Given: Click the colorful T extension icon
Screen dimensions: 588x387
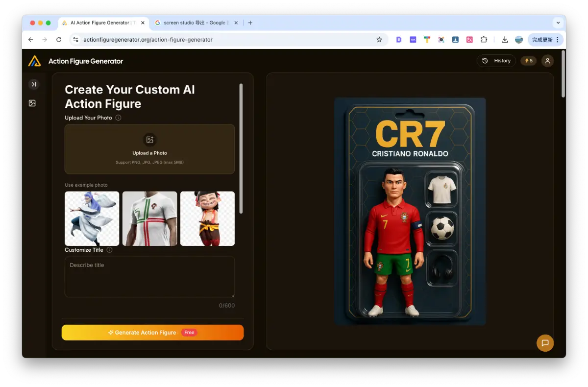Looking at the screenshot, I should pyautogui.click(x=427, y=40).
